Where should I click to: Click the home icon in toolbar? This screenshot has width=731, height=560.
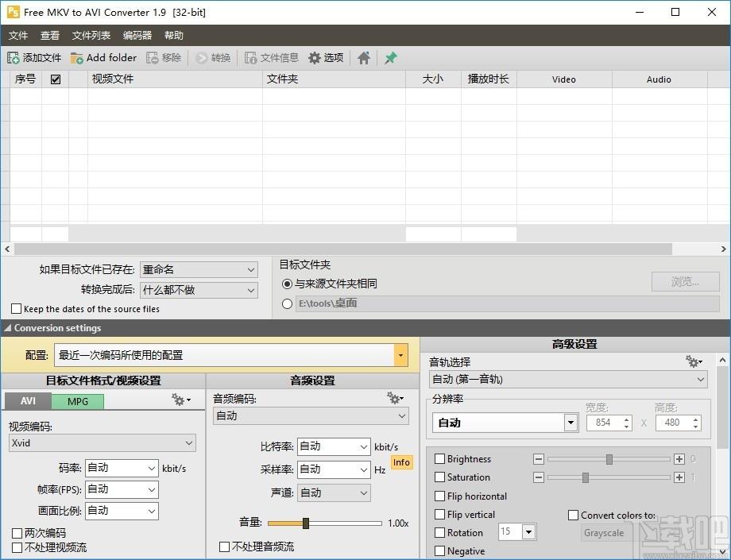(364, 58)
